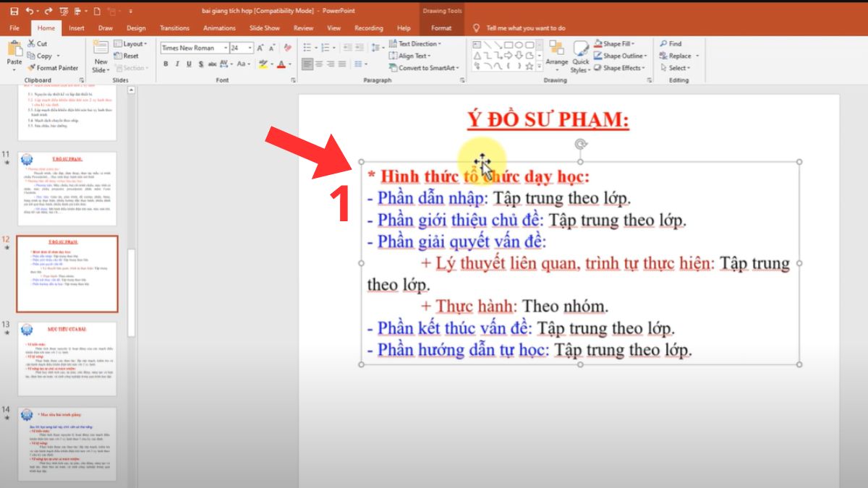Switch to the Transitions tab
This screenshot has height=488, width=868.
click(174, 28)
